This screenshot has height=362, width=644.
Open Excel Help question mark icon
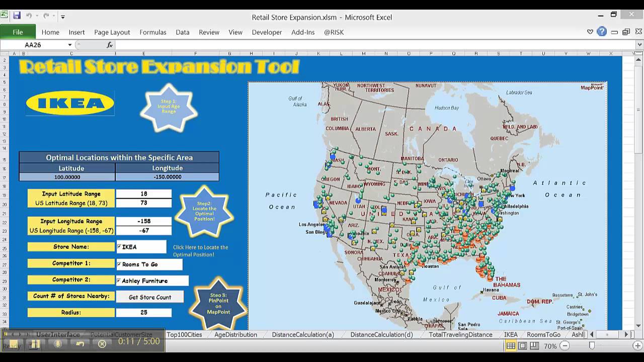pyautogui.click(x=602, y=32)
